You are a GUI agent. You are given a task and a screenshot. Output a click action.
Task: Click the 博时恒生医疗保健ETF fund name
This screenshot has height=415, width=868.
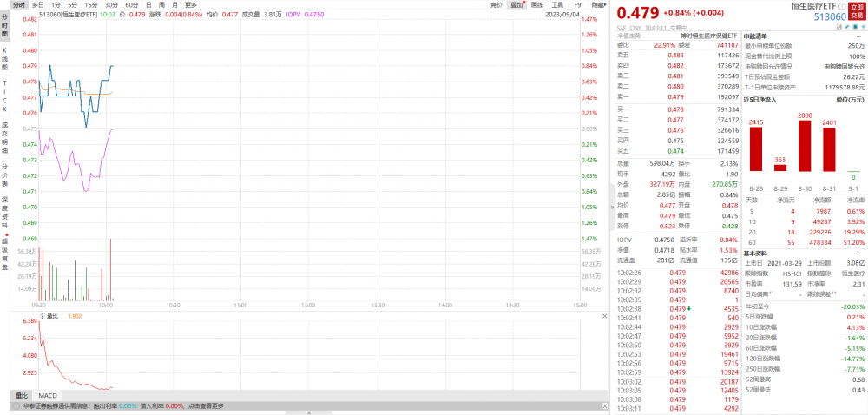(710, 36)
